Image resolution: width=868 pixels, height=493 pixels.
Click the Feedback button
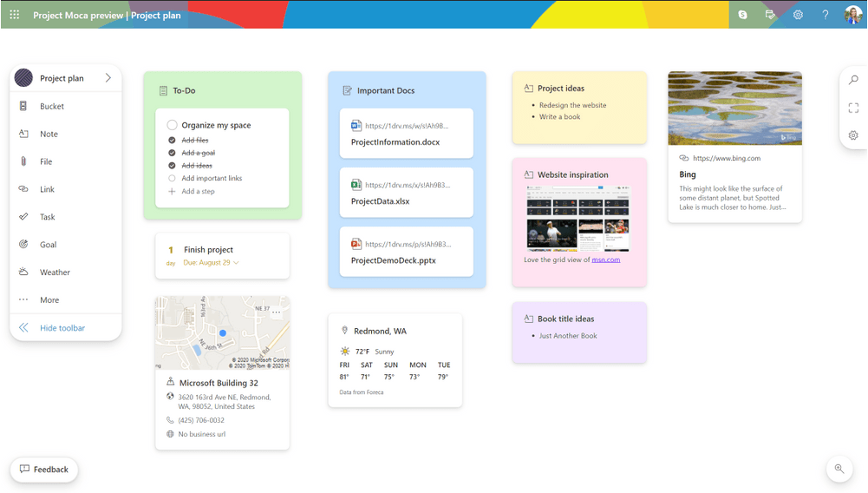pos(44,470)
